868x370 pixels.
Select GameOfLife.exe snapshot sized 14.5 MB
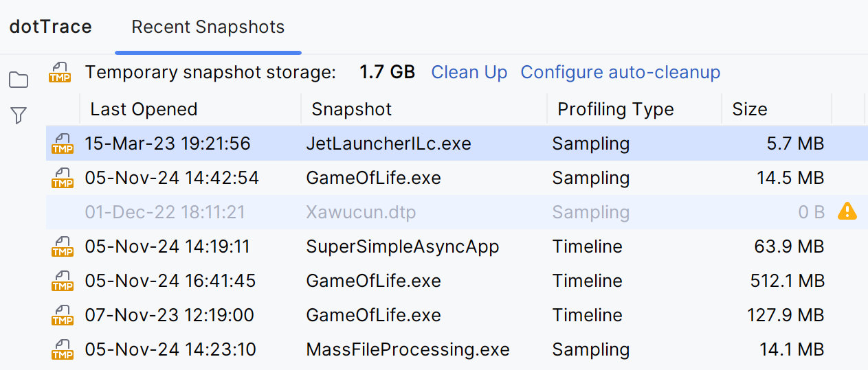point(373,178)
